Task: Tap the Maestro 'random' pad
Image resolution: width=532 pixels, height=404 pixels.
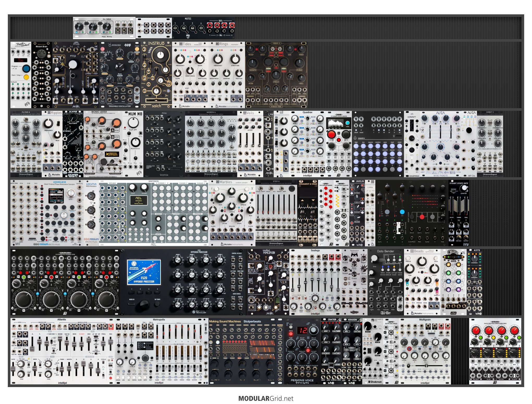Action: [x=378, y=146]
